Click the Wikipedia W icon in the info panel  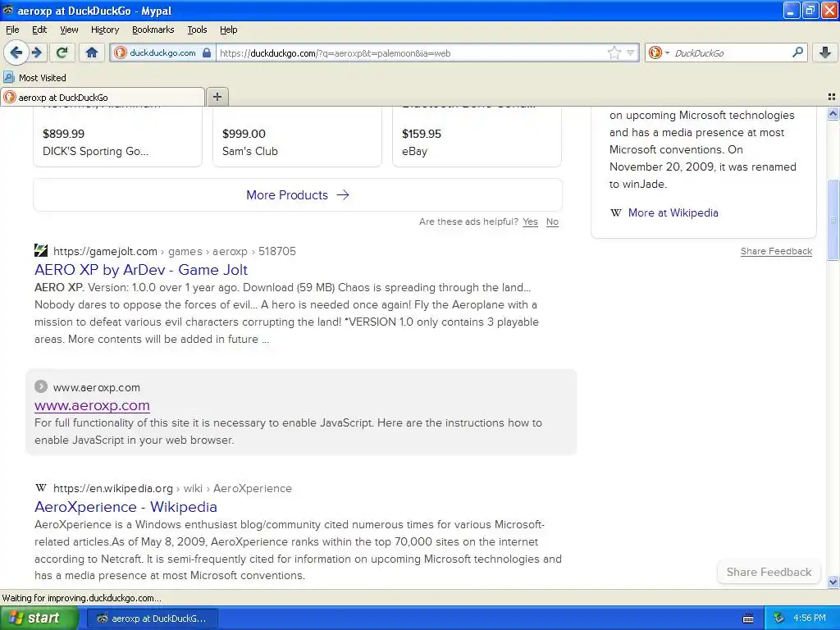click(616, 212)
